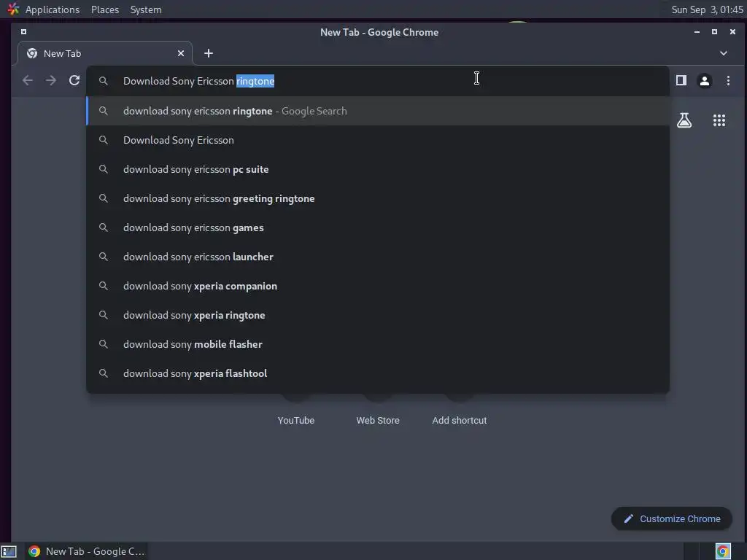This screenshot has height=560, width=747.
Task: Select 'download sony ericsson pc suite' suggestion
Action: 377,169
